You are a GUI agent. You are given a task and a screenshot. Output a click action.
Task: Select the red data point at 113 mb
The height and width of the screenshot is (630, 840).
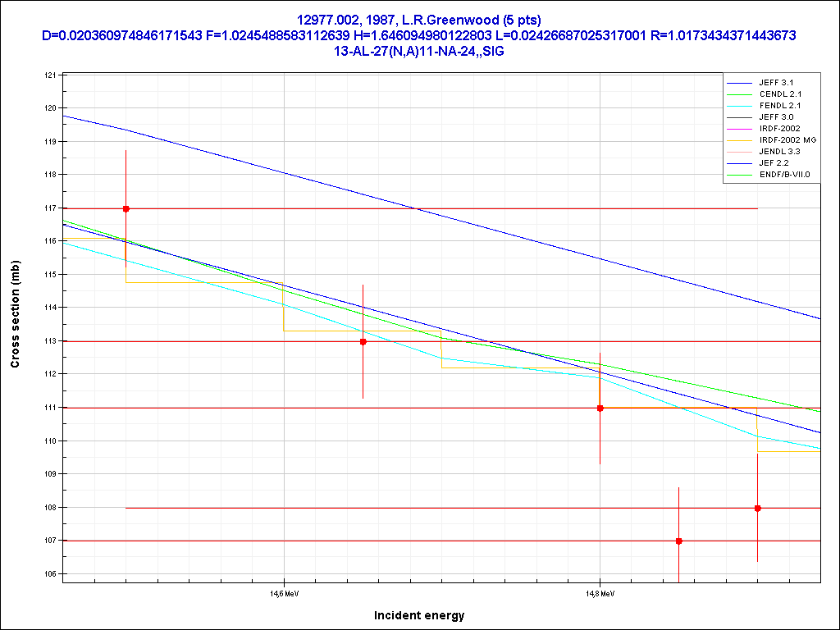coord(363,341)
